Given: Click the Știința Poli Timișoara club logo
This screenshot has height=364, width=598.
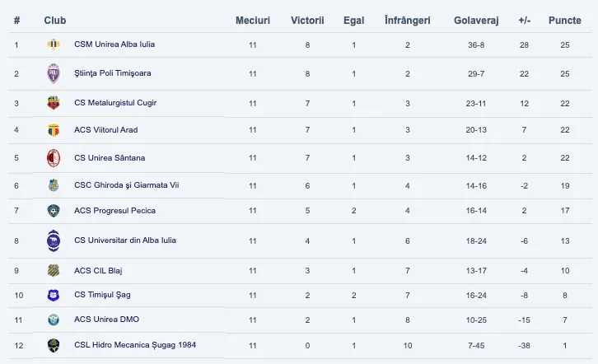Looking at the screenshot, I should point(54,73).
